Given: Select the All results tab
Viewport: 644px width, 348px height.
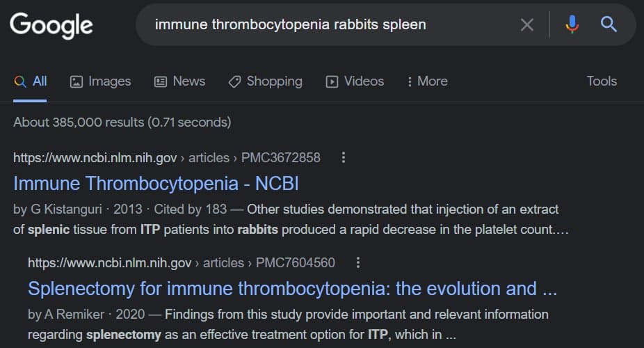Looking at the screenshot, I should [31, 81].
